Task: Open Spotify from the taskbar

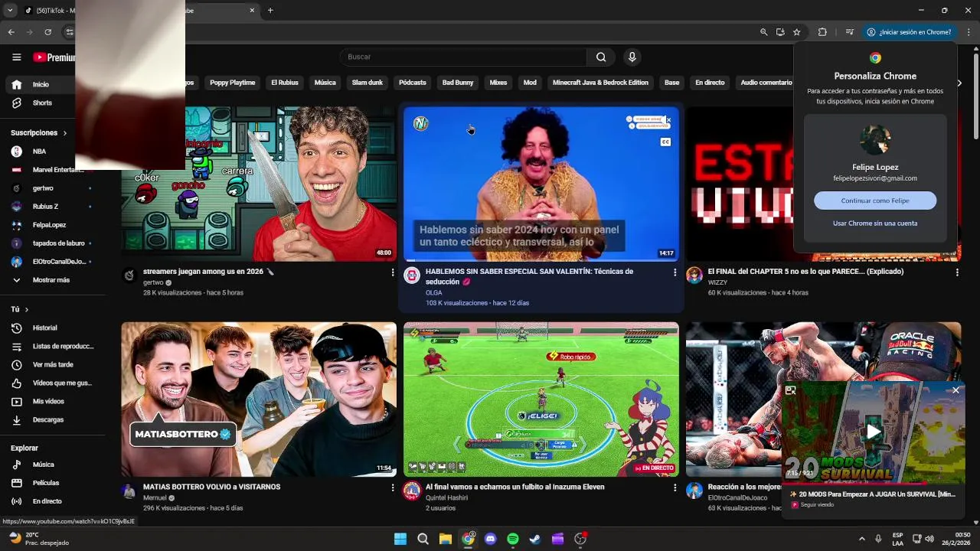Action: click(x=513, y=539)
